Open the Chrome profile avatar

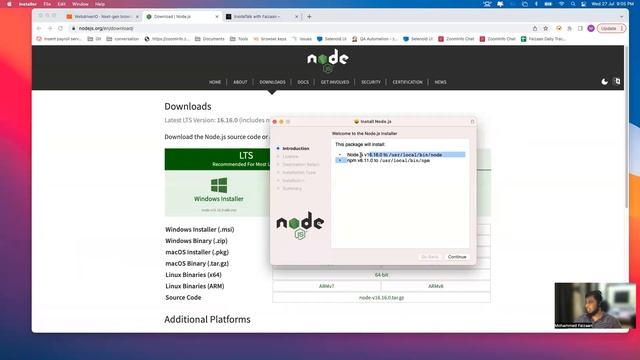pyautogui.click(x=591, y=29)
